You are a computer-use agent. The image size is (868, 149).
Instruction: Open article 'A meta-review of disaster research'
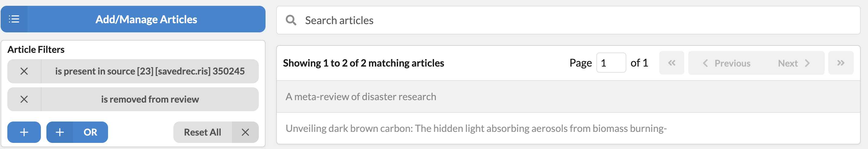point(360,97)
